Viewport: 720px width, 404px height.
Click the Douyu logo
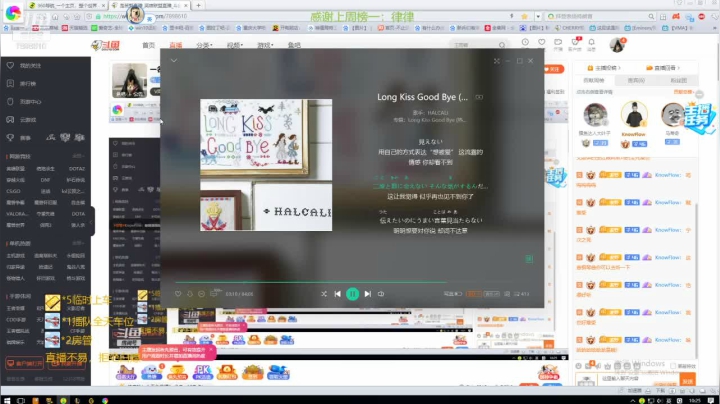coord(105,45)
